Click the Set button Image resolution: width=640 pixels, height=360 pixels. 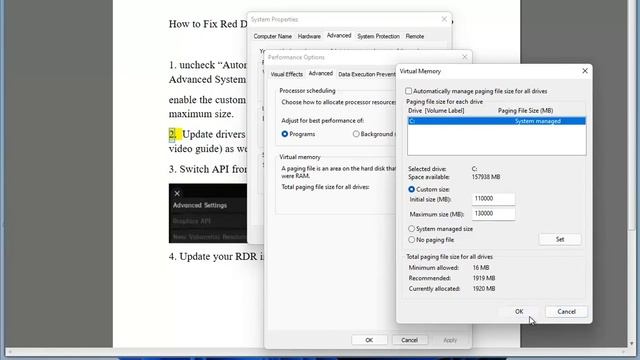click(x=560, y=240)
